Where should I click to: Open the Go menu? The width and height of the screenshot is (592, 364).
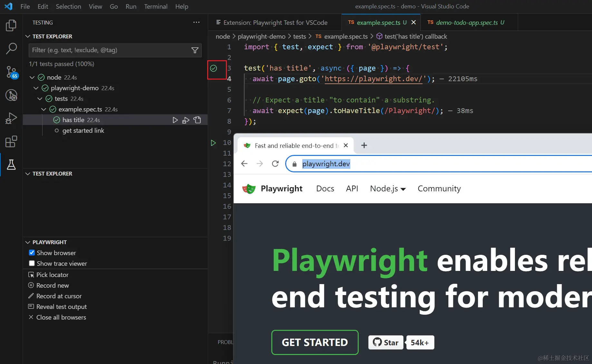(x=114, y=6)
